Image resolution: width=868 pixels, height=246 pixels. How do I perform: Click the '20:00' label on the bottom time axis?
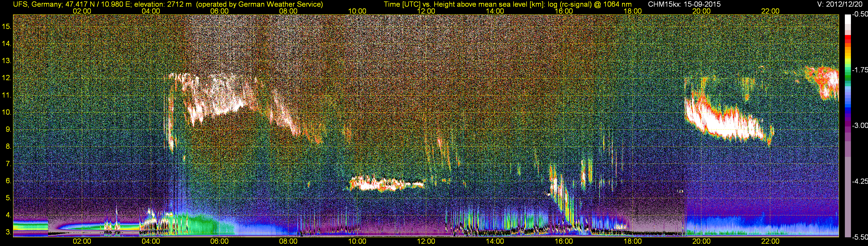tap(702, 241)
